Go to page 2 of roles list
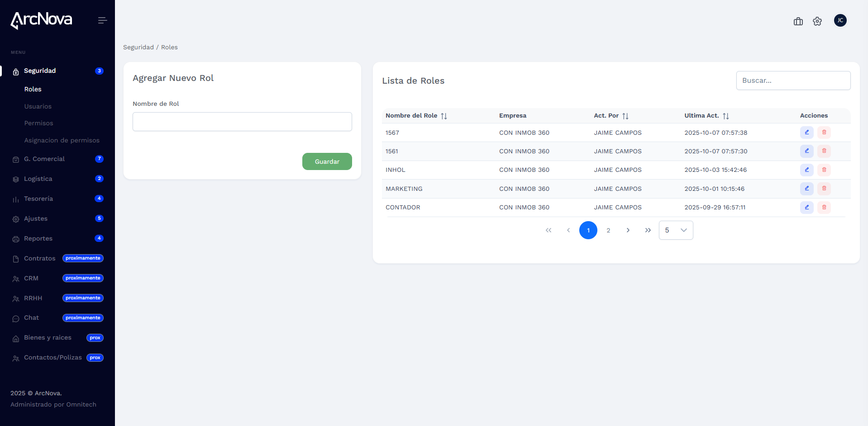The height and width of the screenshot is (426, 868). point(608,230)
